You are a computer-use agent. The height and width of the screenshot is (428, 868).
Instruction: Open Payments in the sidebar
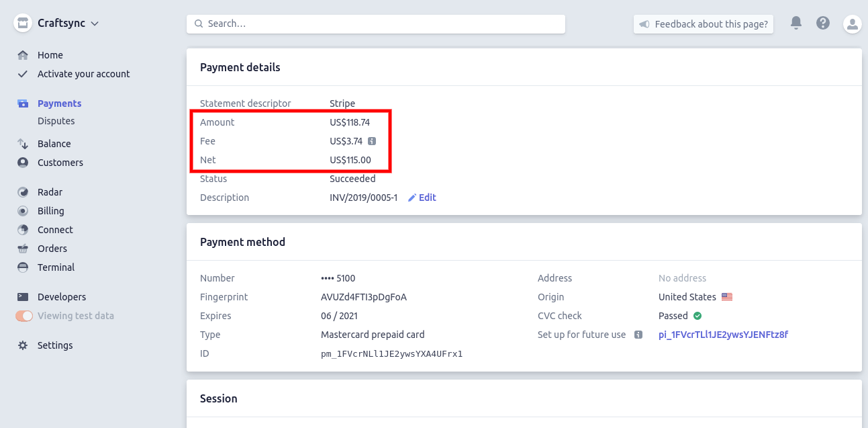(x=59, y=103)
